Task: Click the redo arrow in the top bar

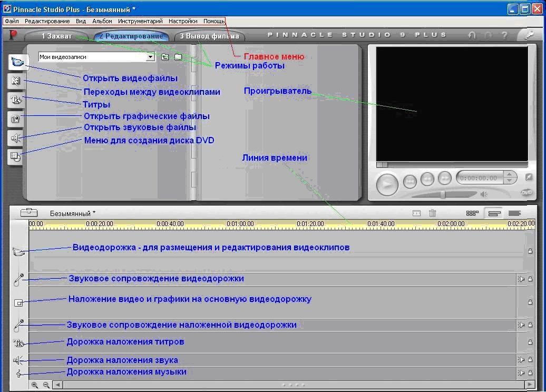Action: 488,35
